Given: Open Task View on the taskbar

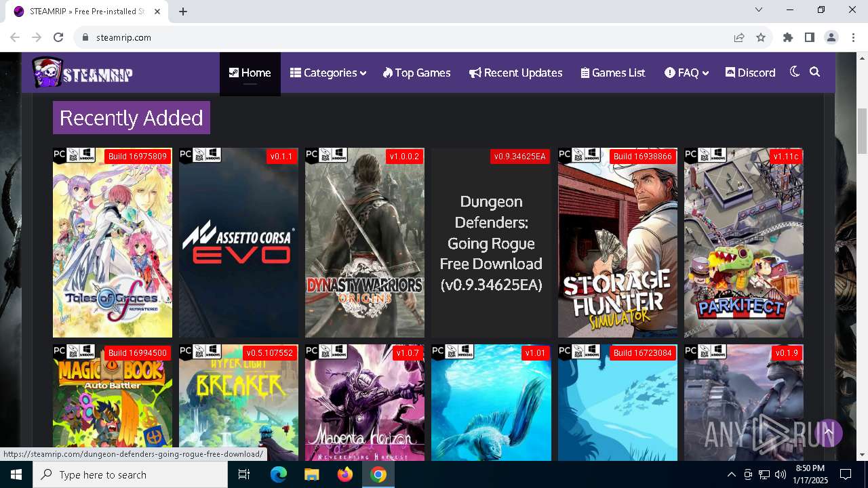Looking at the screenshot, I should click(x=244, y=474).
